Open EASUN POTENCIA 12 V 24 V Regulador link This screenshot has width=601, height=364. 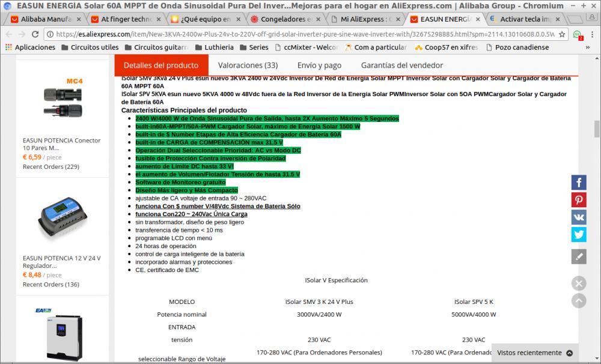(61, 262)
